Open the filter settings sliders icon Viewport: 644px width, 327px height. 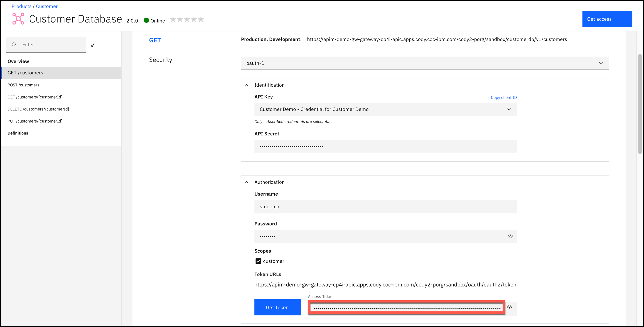coord(93,45)
